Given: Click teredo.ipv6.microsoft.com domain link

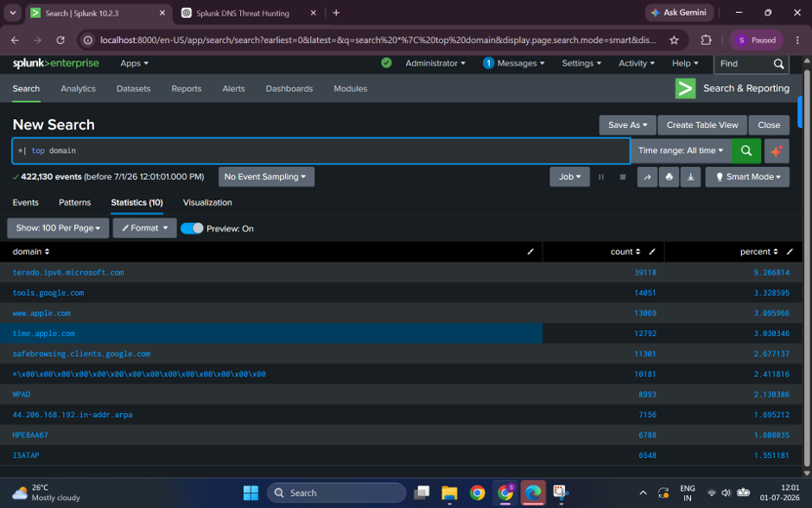Looking at the screenshot, I should (x=68, y=272).
